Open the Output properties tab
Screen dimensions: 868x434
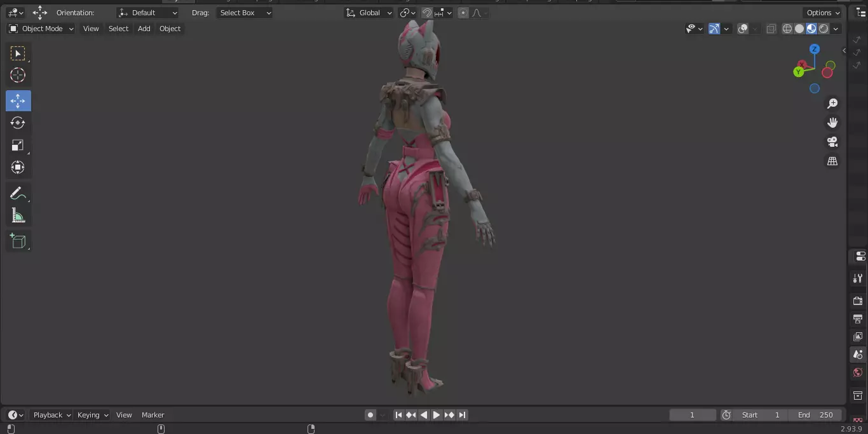tap(858, 318)
